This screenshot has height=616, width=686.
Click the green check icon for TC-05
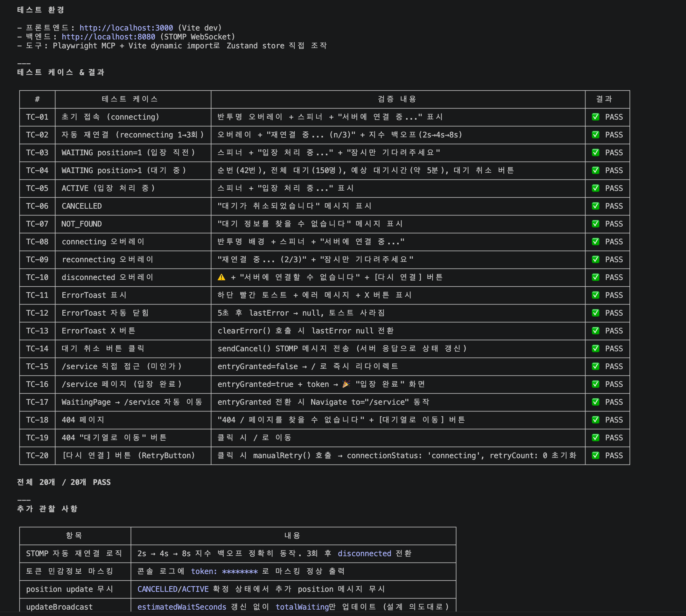pyautogui.click(x=596, y=188)
